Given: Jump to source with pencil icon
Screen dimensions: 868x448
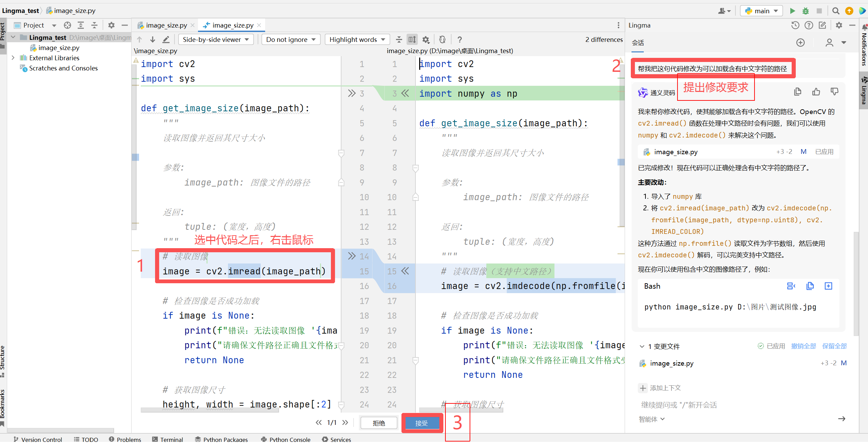Looking at the screenshot, I should point(166,39).
